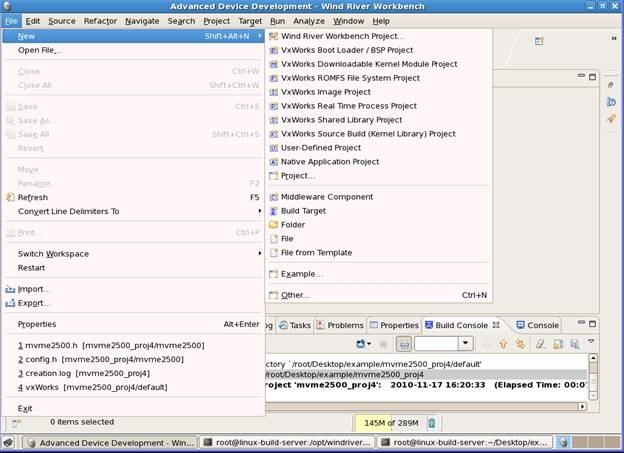
Task: Create a new Folder
Action: pos(378,225)
